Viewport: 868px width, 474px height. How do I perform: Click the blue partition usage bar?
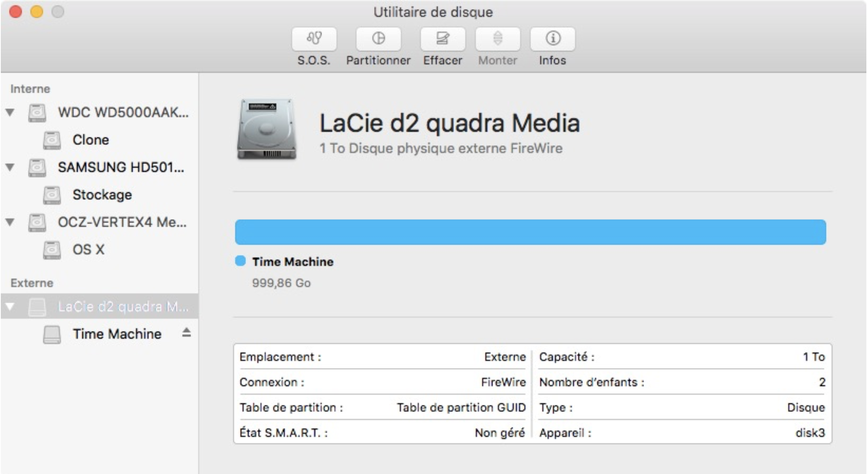pos(530,232)
